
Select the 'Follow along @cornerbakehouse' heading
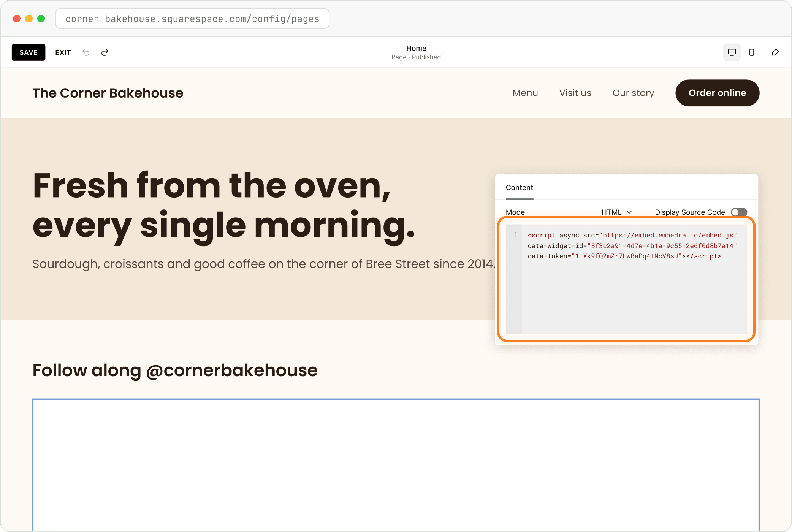(x=175, y=370)
